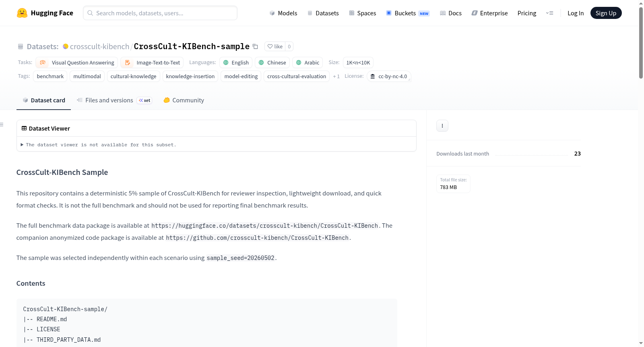Click the globe icon beside Arabic

[x=299, y=62]
